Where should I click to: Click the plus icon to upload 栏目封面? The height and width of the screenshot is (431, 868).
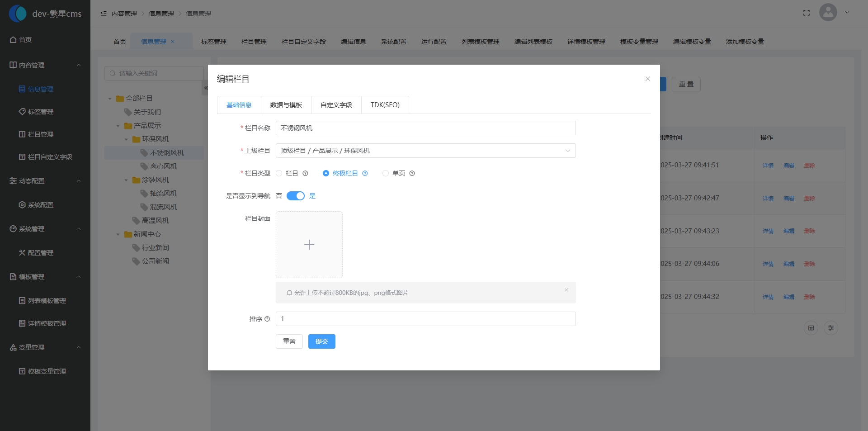(x=309, y=245)
